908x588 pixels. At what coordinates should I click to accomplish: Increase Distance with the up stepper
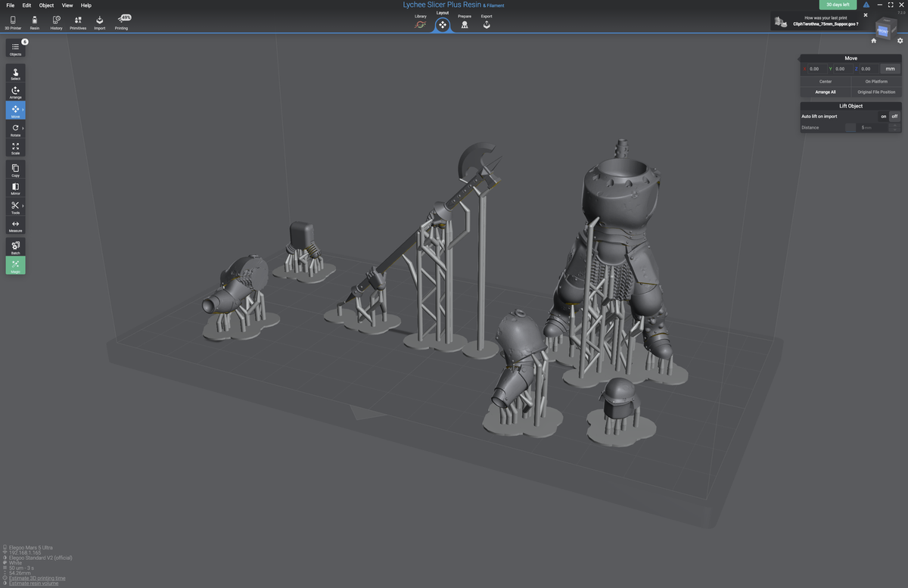coord(894,125)
